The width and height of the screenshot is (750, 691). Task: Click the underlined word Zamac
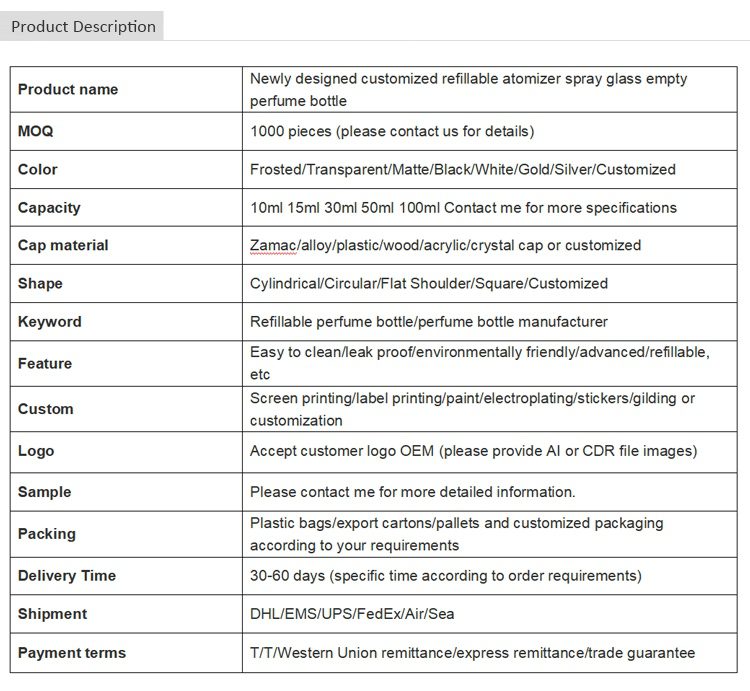(x=272, y=246)
